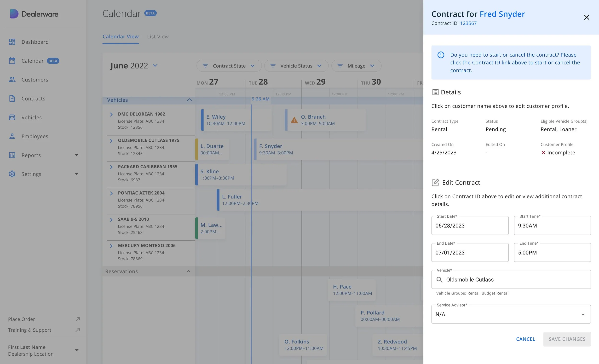599x364 pixels.
Task: Click the Contracts document icon
Action: click(x=12, y=98)
